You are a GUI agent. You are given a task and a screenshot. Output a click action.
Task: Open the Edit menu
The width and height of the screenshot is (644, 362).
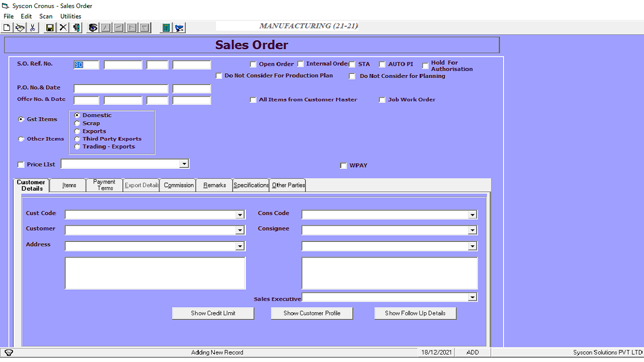pyautogui.click(x=26, y=16)
